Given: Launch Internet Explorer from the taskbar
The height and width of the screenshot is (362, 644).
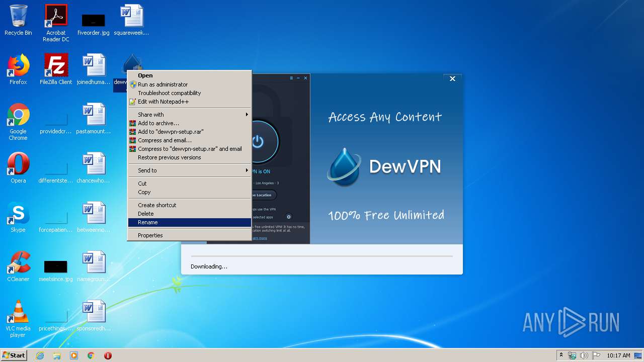Looking at the screenshot, I should [40, 355].
